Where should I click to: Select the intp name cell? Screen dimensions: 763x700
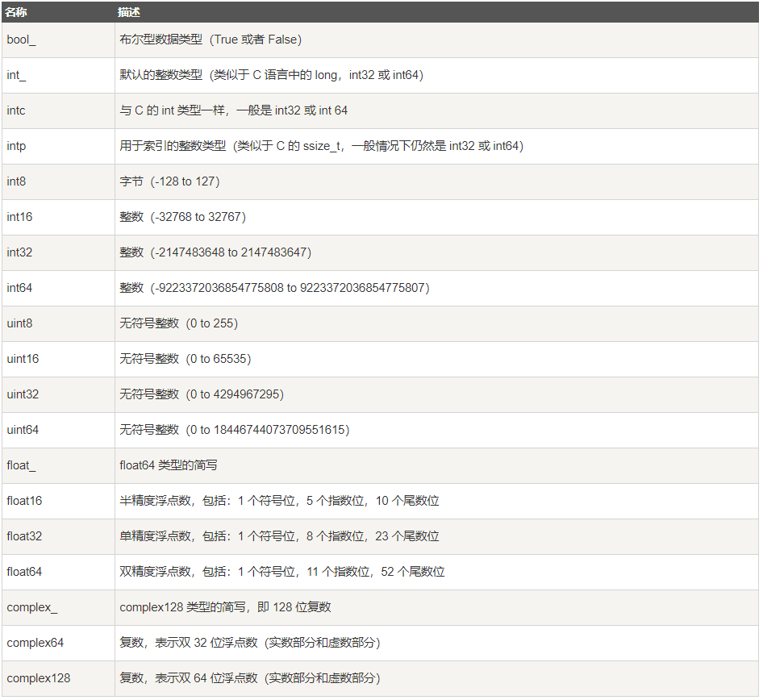pos(58,147)
